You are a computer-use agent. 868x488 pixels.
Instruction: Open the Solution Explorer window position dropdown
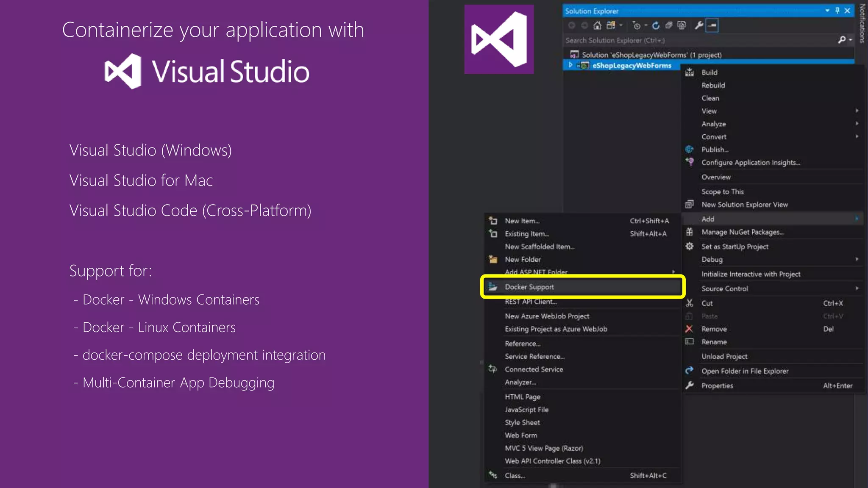click(827, 11)
